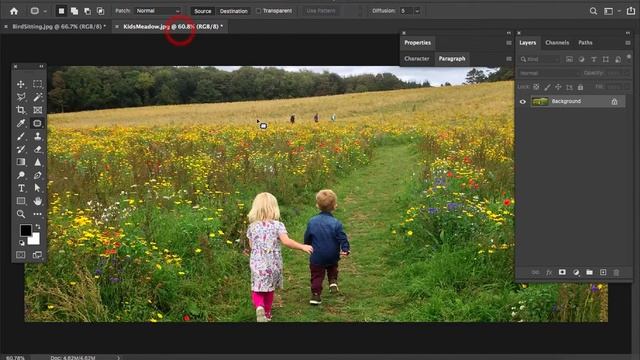Select the Dodge tool

click(20, 175)
